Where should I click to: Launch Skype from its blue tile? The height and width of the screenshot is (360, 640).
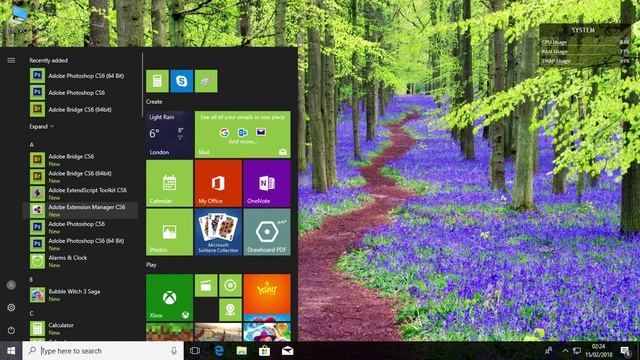point(182,81)
